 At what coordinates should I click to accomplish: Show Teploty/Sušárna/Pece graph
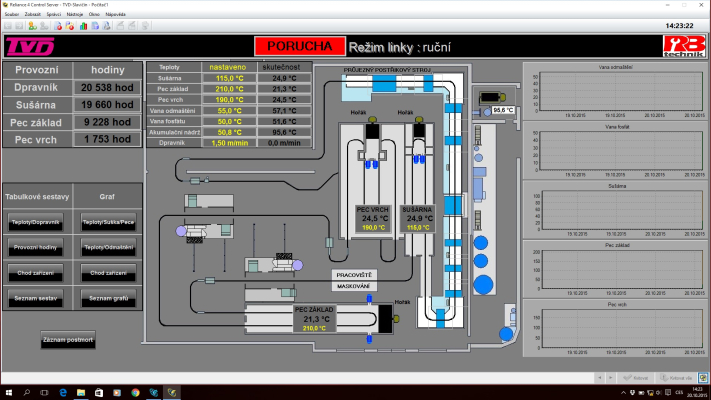click(108, 222)
